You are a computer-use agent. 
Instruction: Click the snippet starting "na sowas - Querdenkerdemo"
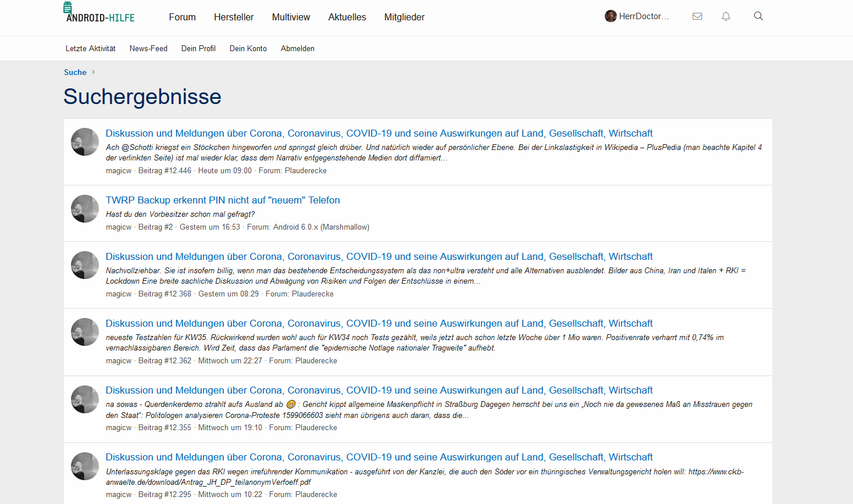click(x=429, y=410)
